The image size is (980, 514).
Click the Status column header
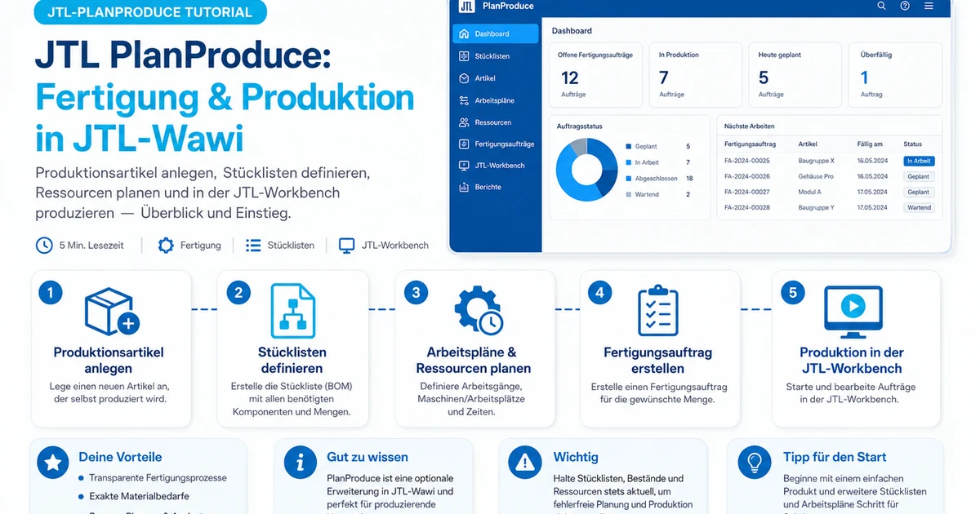point(912,144)
